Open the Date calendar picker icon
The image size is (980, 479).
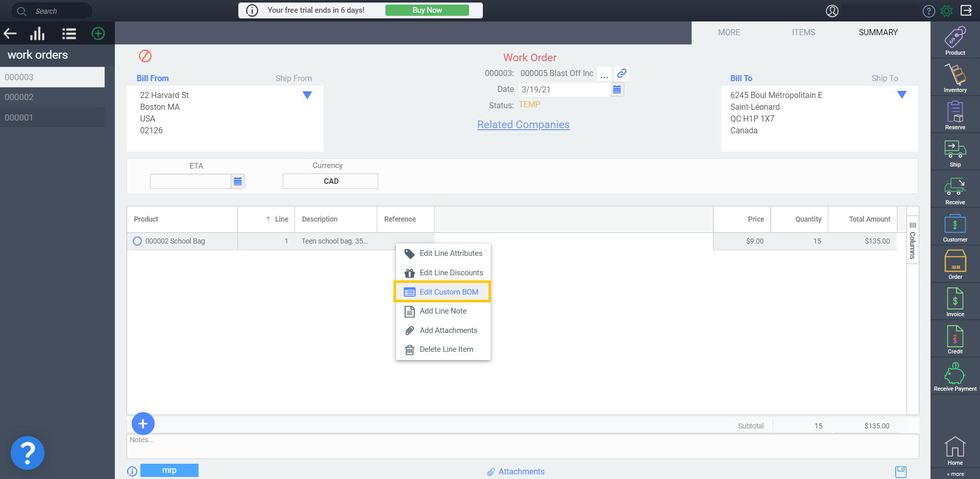tap(617, 89)
